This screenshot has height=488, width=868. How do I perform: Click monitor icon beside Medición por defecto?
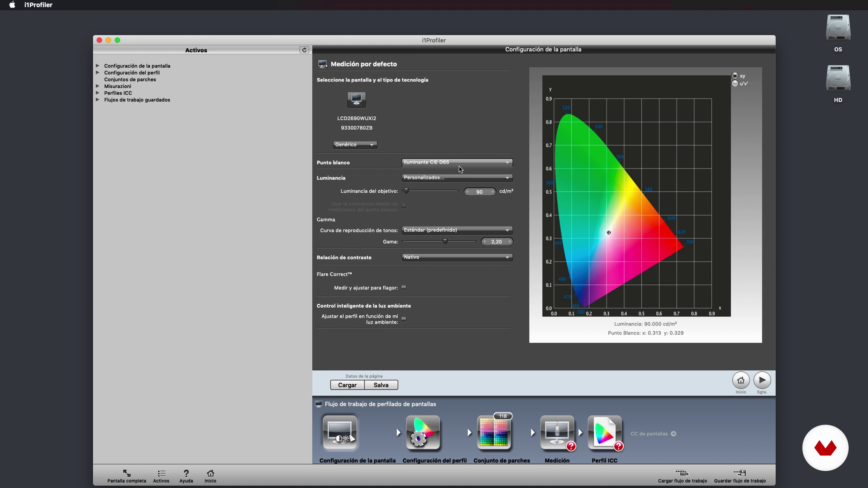tap(323, 64)
